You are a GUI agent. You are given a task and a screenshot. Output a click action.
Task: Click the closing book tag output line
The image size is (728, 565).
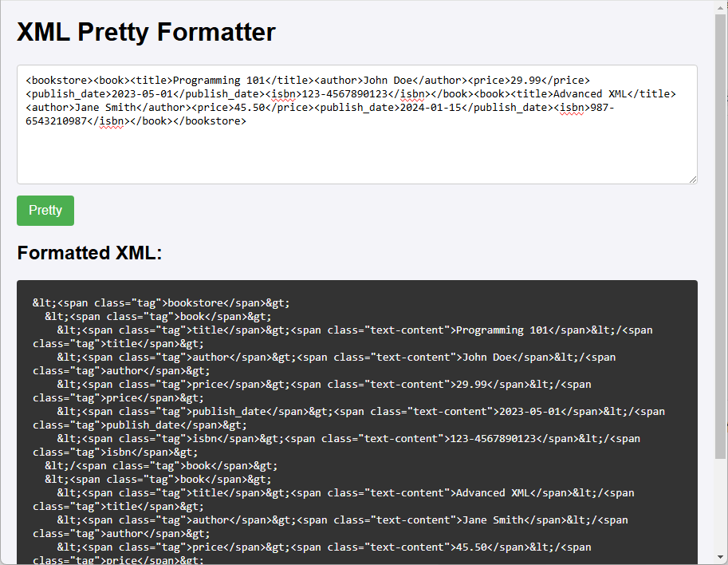161,465
